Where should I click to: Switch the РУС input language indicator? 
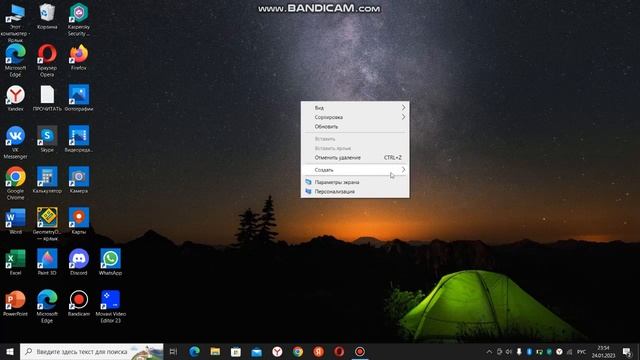[581, 351]
